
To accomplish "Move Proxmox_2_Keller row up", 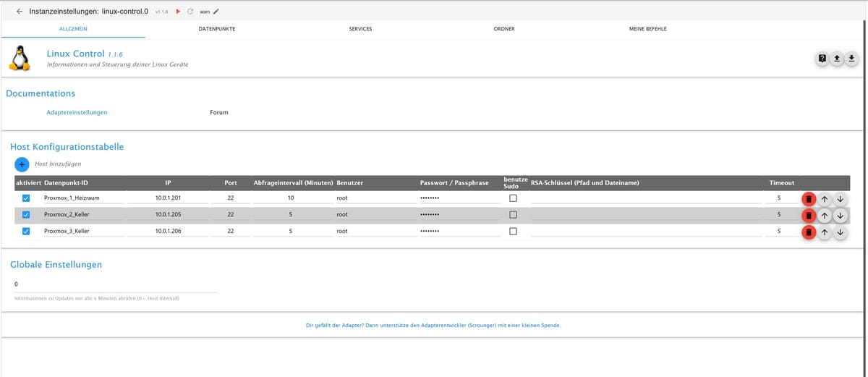I will pos(825,215).
